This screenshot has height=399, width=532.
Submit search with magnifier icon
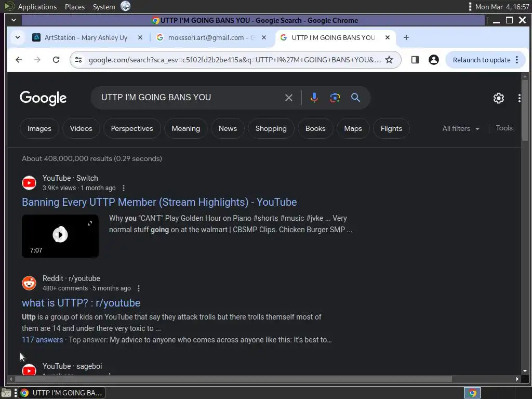[x=355, y=98]
